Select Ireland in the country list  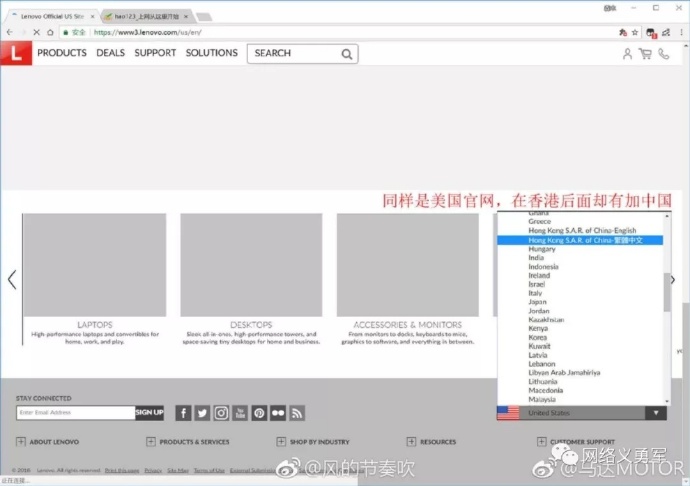(539, 275)
